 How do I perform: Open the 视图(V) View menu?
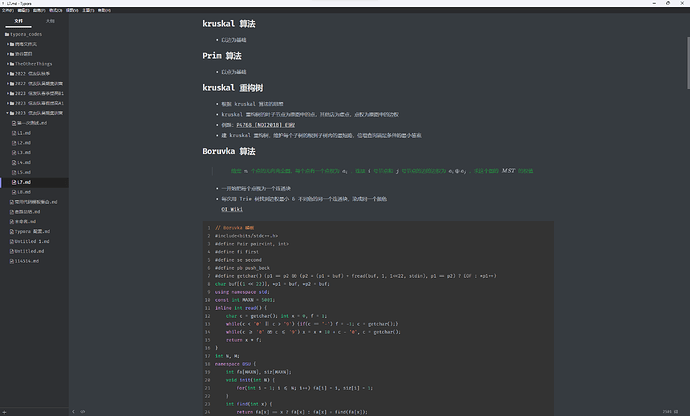tap(72, 10)
